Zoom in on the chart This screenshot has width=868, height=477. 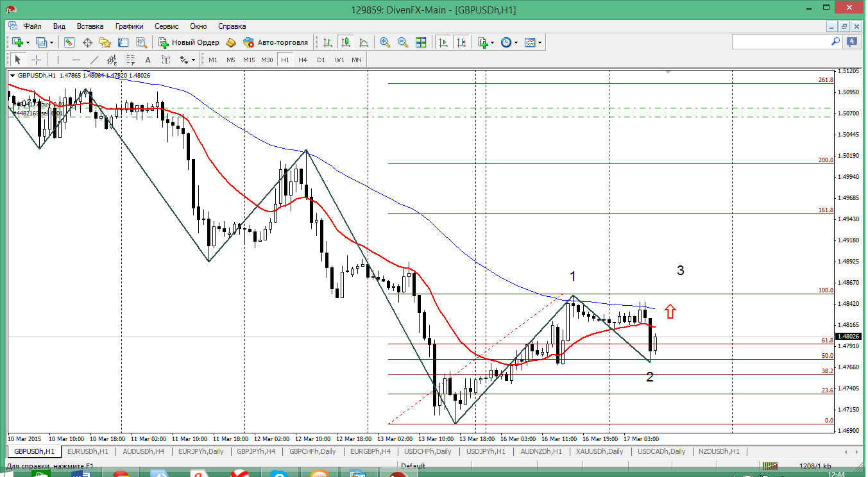point(385,42)
